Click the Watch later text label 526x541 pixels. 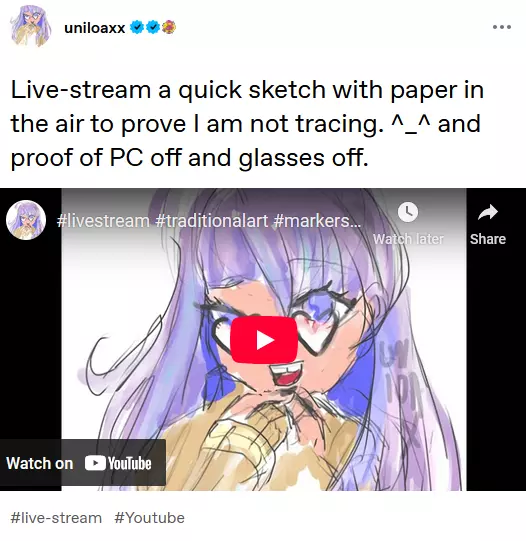click(x=408, y=239)
